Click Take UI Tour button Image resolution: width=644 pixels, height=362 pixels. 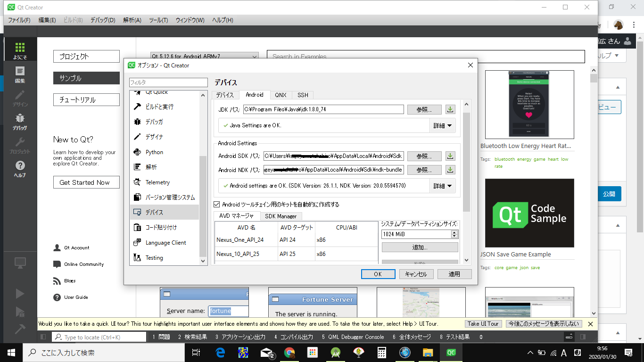tap(483, 324)
